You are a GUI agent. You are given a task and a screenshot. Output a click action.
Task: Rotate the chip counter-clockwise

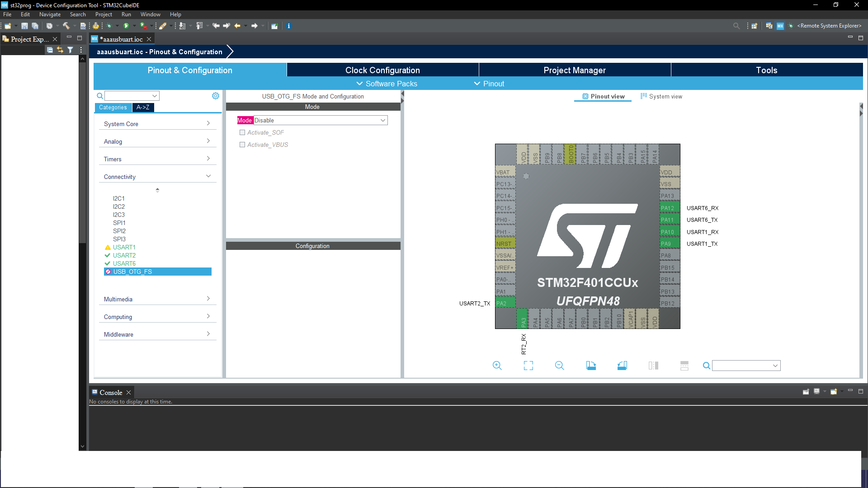click(622, 366)
